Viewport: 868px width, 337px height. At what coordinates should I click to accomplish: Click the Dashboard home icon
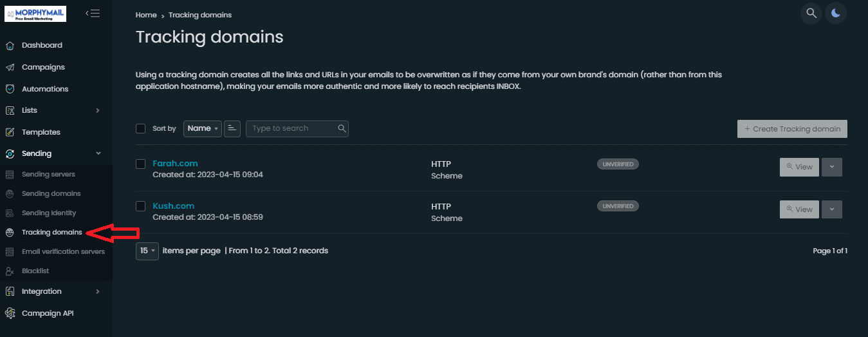[x=10, y=45]
